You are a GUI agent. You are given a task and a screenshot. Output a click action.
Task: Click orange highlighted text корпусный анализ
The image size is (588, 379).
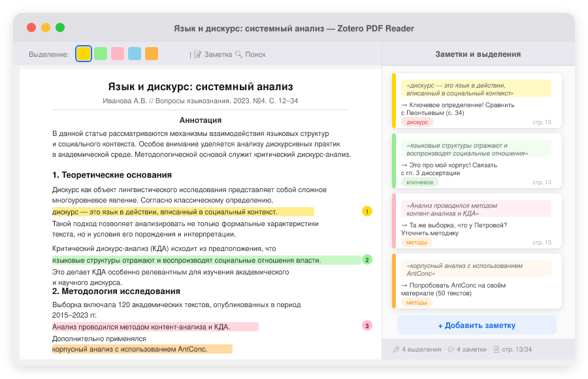[142, 349]
